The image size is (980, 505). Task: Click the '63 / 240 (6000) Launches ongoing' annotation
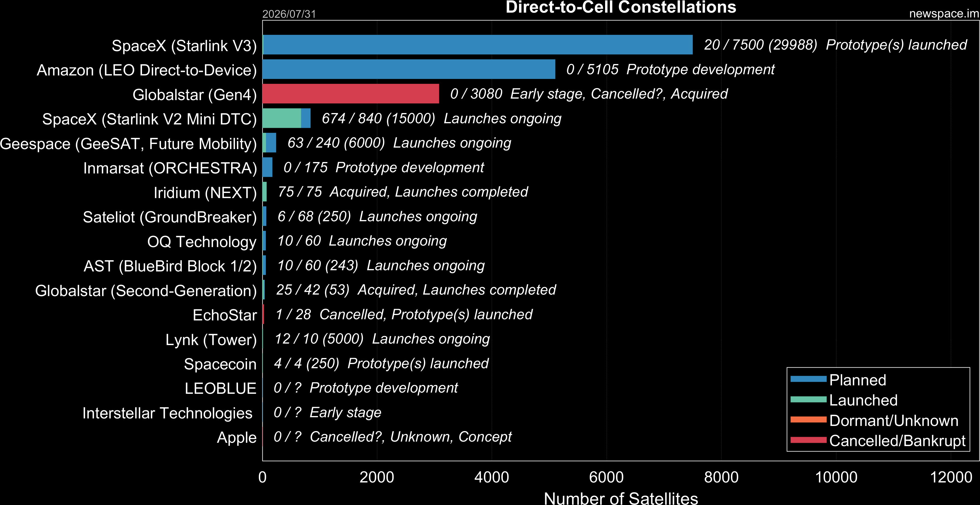pyautogui.click(x=399, y=143)
